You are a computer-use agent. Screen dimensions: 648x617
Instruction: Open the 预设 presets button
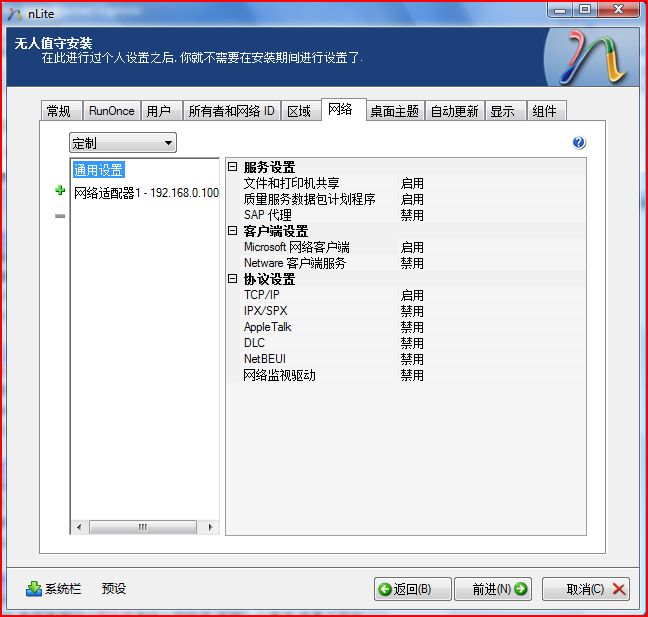114,588
